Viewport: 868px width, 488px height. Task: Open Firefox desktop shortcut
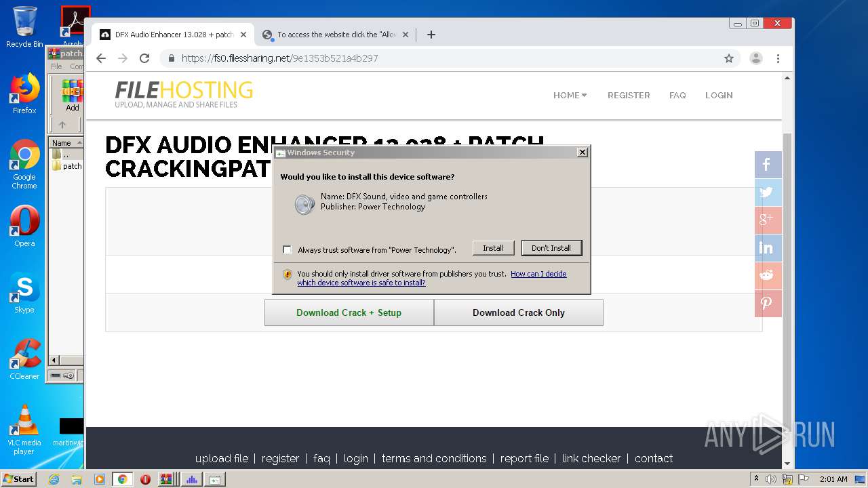(x=24, y=94)
